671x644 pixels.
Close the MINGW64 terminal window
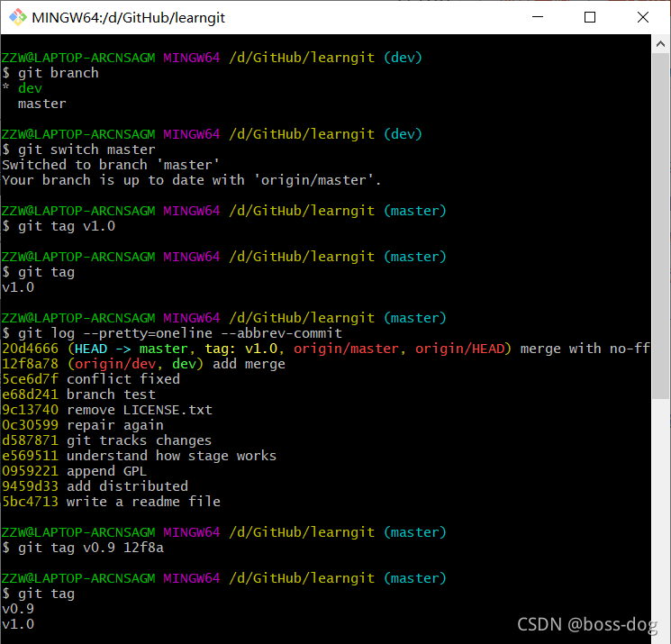coord(643,17)
